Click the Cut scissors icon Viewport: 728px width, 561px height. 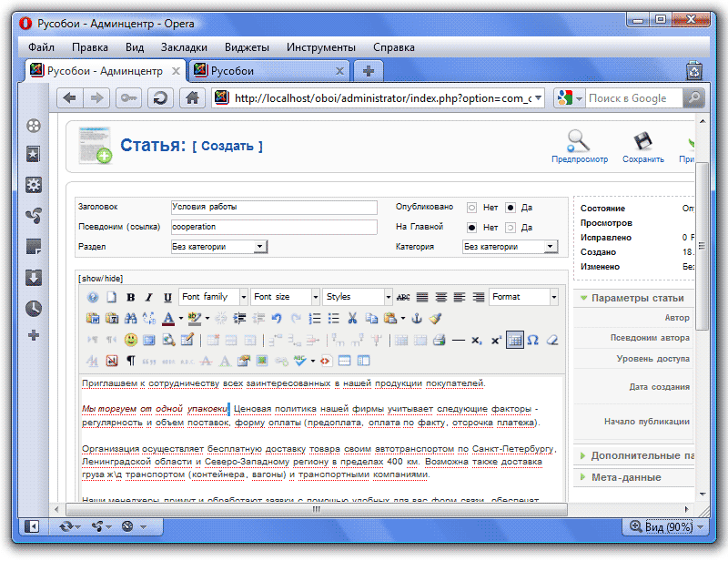click(352, 319)
